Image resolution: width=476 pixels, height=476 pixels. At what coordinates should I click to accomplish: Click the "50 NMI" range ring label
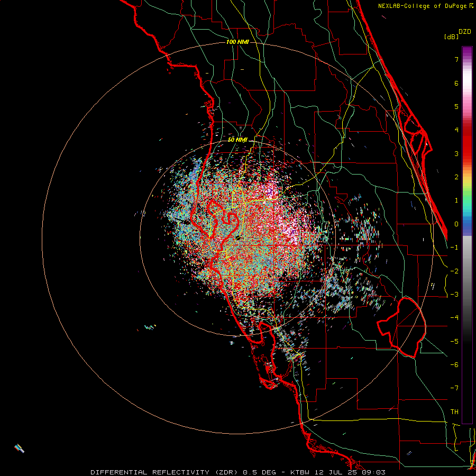(237, 140)
